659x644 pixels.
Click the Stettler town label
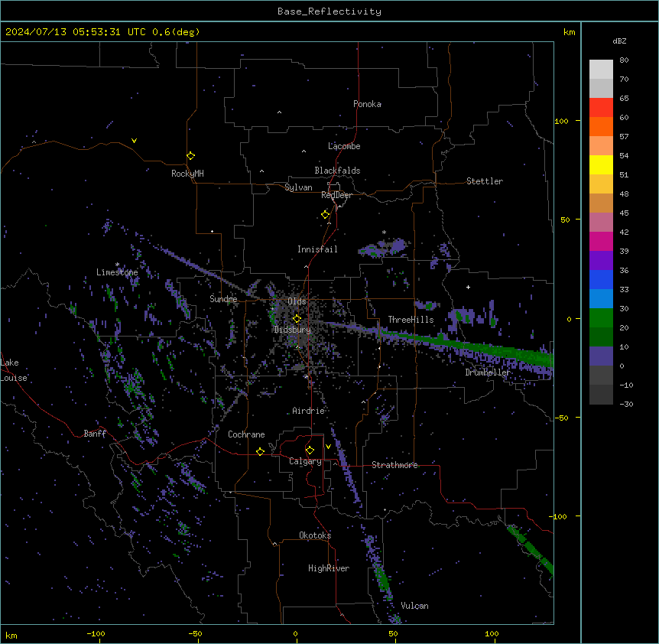[x=485, y=181]
